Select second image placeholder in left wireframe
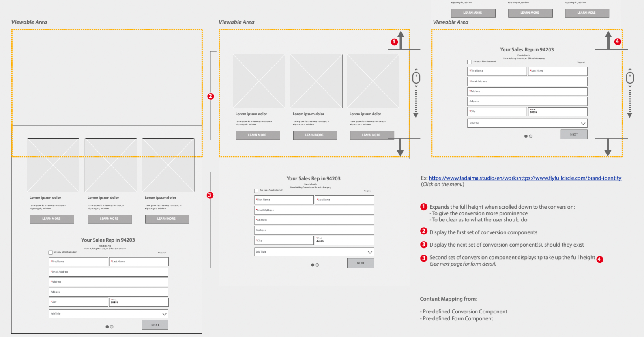 [111, 165]
